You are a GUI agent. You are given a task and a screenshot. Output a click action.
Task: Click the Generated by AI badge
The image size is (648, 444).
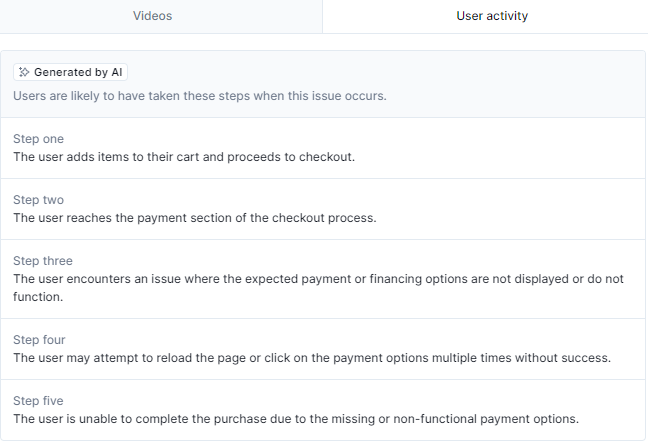pos(70,72)
